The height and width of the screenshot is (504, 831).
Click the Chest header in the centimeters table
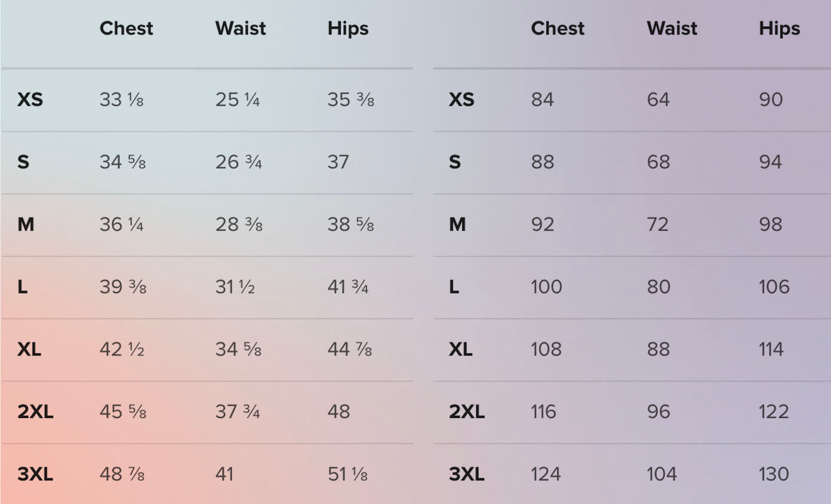pos(558,29)
